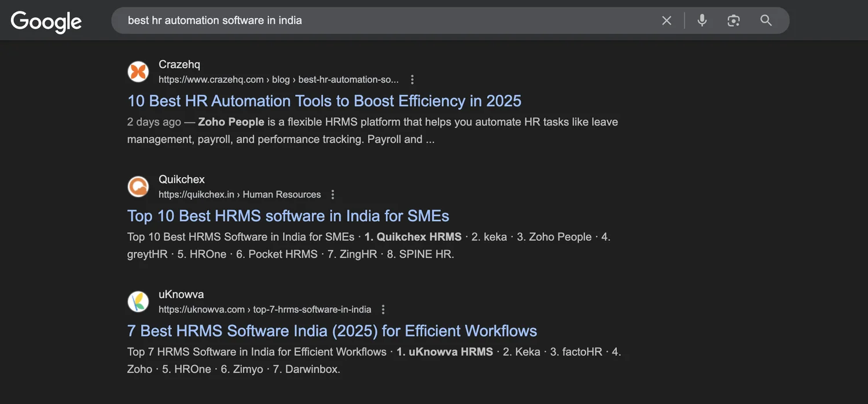Submit search with magnifying glass icon

click(x=766, y=20)
